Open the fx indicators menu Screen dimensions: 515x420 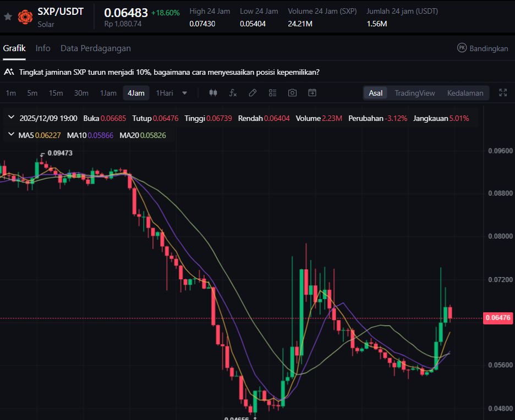[233, 93]
